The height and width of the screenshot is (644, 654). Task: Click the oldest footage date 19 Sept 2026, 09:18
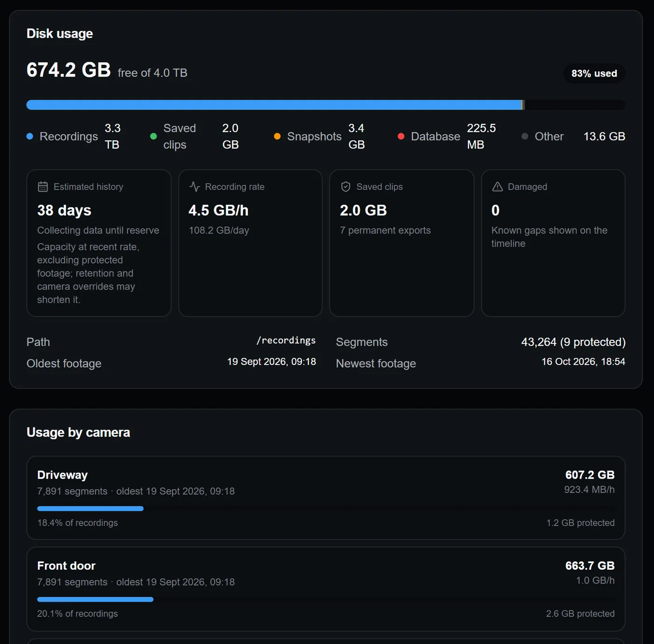point(271,362)
